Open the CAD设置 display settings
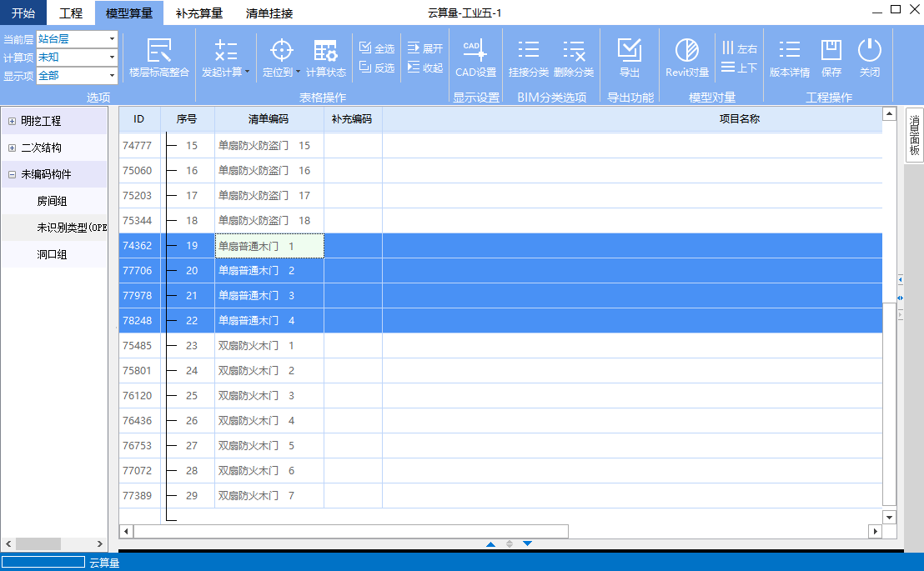 tap(475, 52)
